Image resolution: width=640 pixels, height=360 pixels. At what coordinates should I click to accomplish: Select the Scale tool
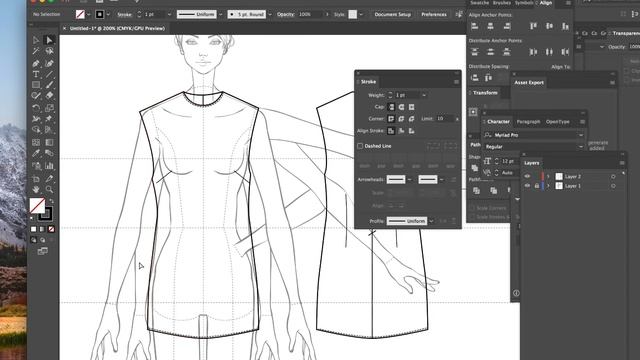click(49, 108)
